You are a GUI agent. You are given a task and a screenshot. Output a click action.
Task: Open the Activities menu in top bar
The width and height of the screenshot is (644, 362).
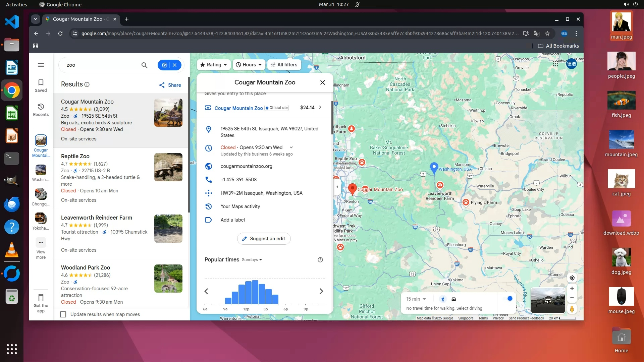(16, 4)
